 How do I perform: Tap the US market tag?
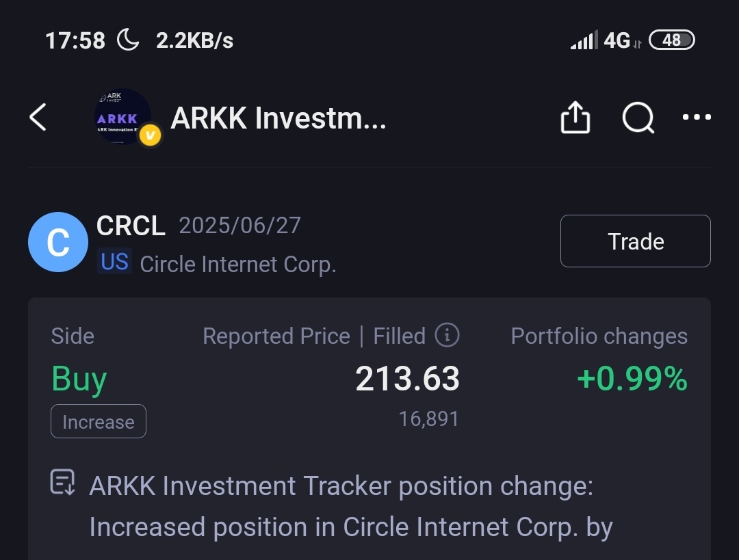[x=114, y=262]
